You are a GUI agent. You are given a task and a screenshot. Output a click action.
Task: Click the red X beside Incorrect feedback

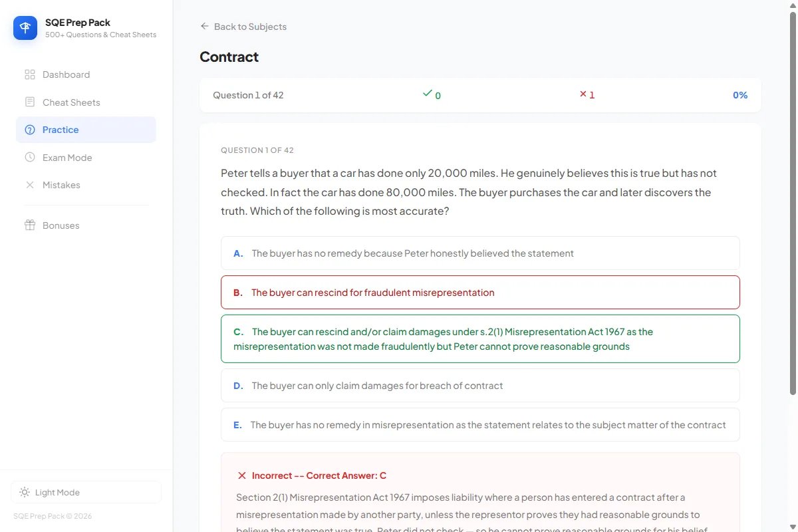(x=242, y=475)
